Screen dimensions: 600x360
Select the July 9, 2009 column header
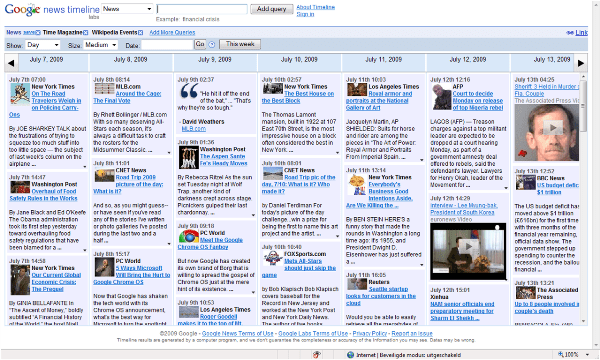tap(215, 63)
